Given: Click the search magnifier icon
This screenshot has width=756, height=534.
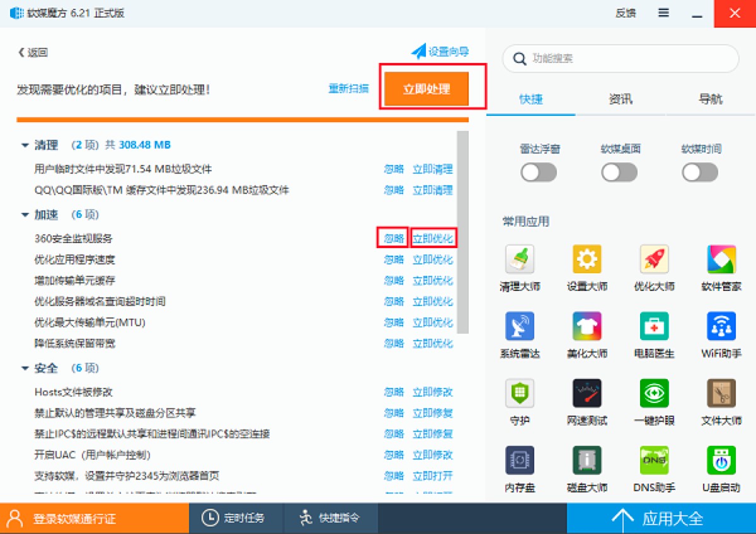Looking at the screenshot, I should [x=520, y=59].
